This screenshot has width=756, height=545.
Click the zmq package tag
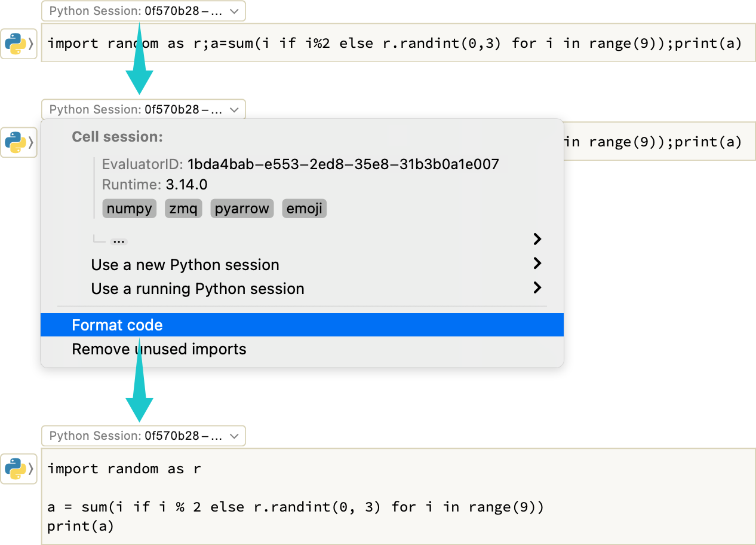183,209
